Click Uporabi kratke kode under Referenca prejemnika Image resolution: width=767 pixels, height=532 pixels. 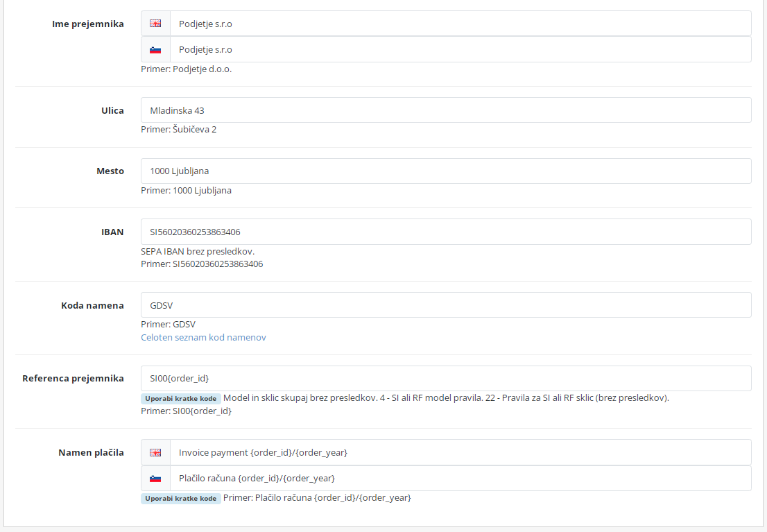click(180, 399)
